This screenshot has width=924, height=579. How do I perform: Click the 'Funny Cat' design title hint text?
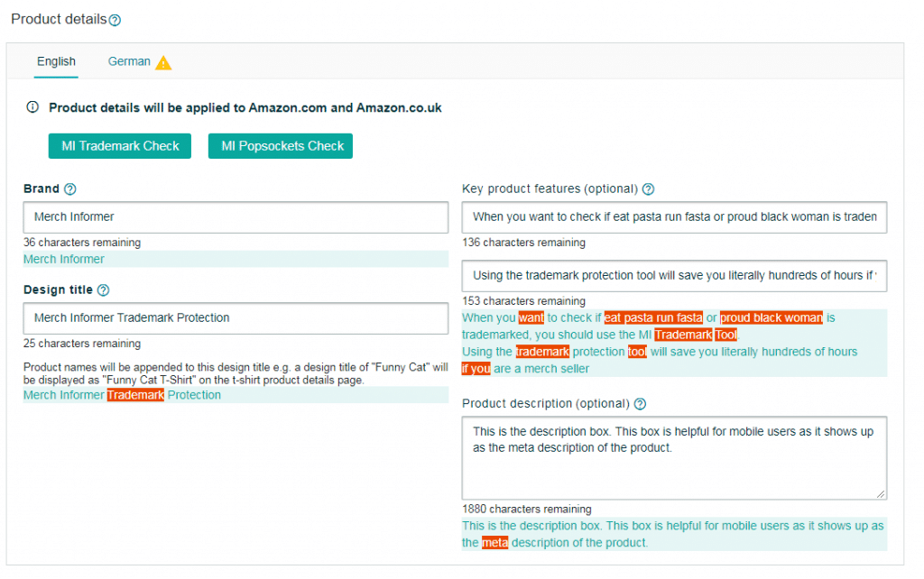coord(236,373)
